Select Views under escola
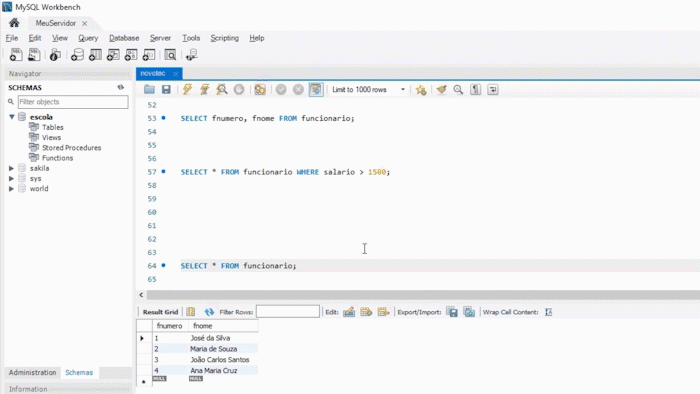Screen dimensions: 700x394 (51, 137)
